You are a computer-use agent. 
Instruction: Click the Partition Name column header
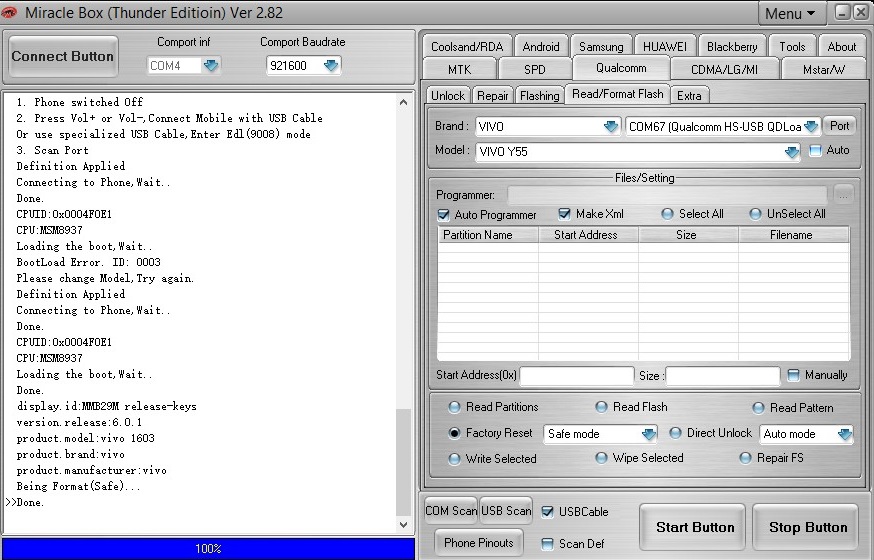(488, 235)
